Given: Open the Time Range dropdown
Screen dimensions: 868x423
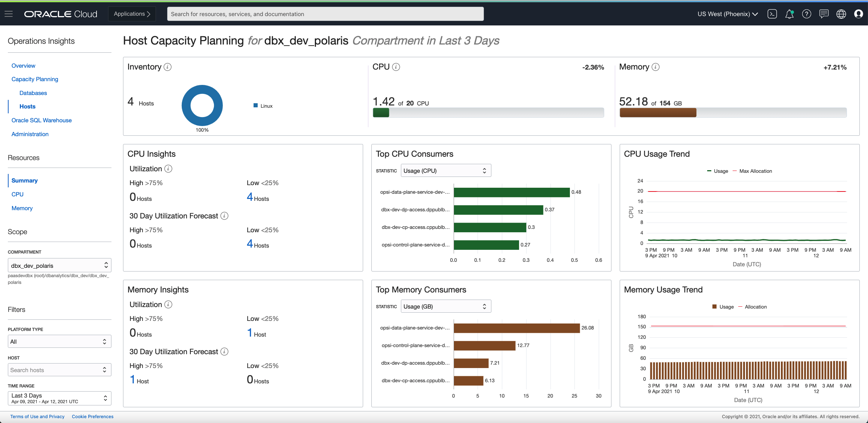Looking at the screenshot, I should coord(59,398).
